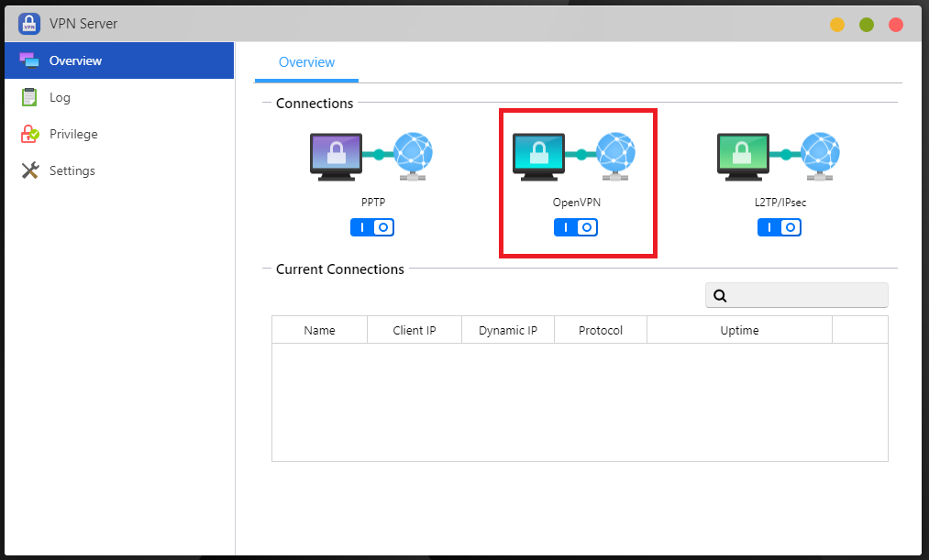Click the yellow minimize window button
This screenshot has width=929, height=560.
pyautogui.click(x=837, y=24)
